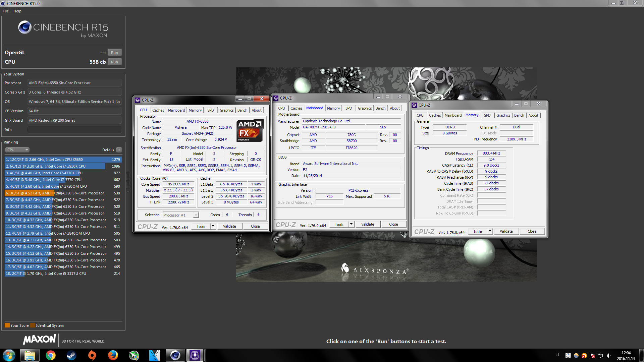644x362 pixels.
Task: Launch Firefox from the taskbar
Action: [113, 355]
